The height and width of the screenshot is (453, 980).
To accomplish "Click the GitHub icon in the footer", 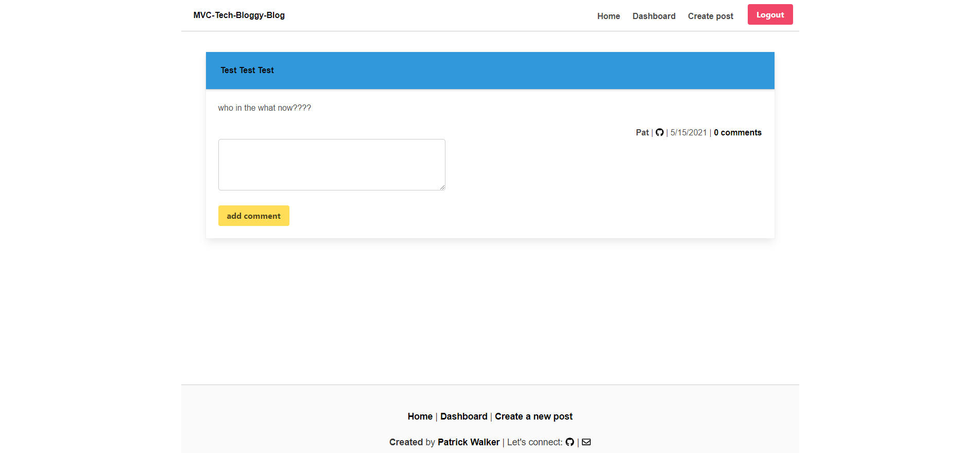I will (x=570, y=442).
